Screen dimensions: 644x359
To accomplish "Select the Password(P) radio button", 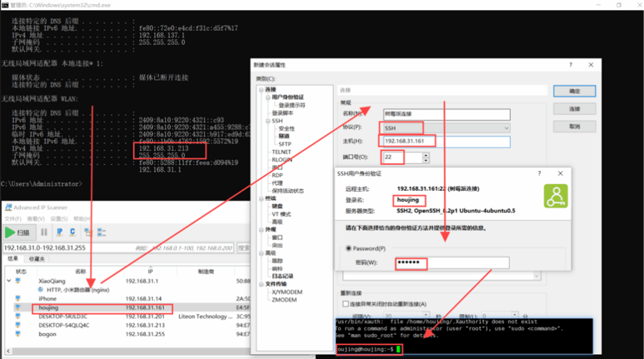I will pyautogui.click(x=348, y=248).
